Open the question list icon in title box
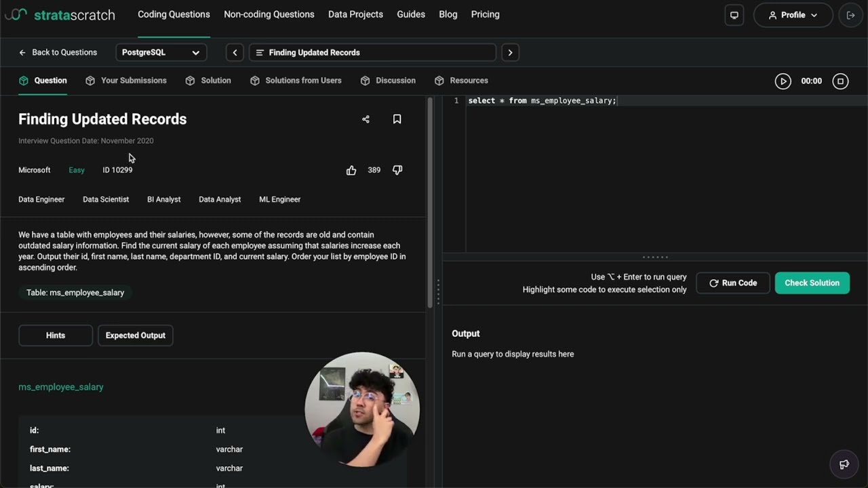 [x=260, y=53]
